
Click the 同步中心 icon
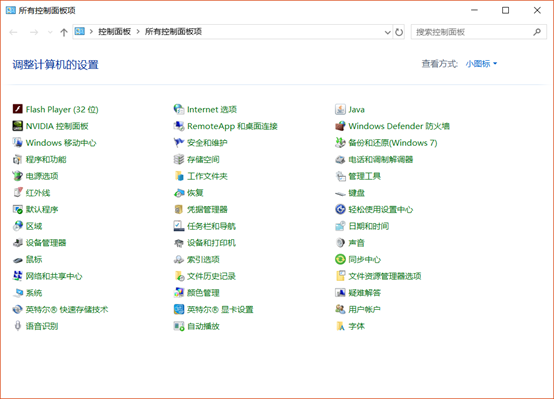pyautogui.click(x=340, y=259)
